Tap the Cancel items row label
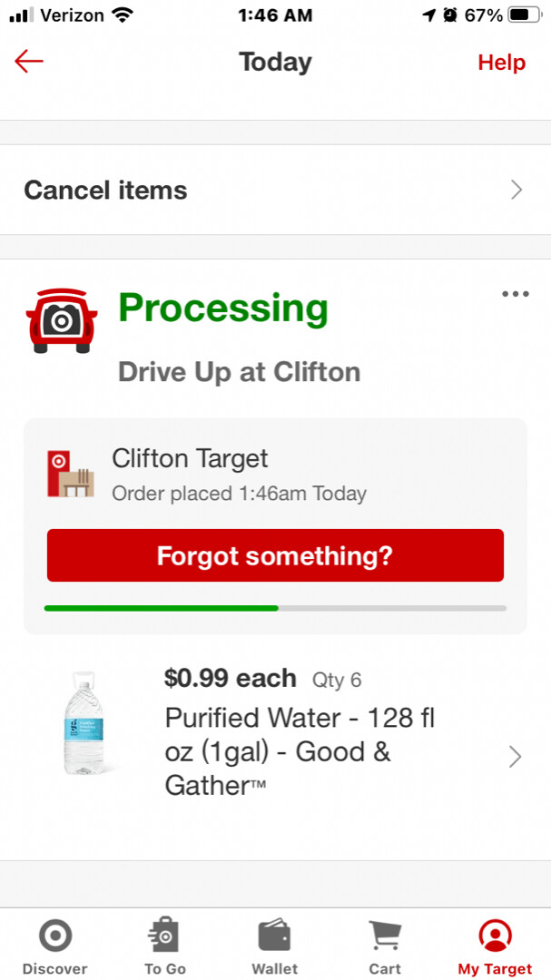This screenshot has height=980, width=551. pos(105,190)
